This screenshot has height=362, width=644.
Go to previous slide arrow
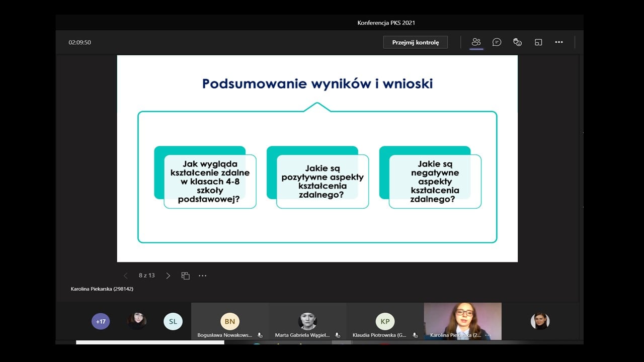[x=126, y=276]
